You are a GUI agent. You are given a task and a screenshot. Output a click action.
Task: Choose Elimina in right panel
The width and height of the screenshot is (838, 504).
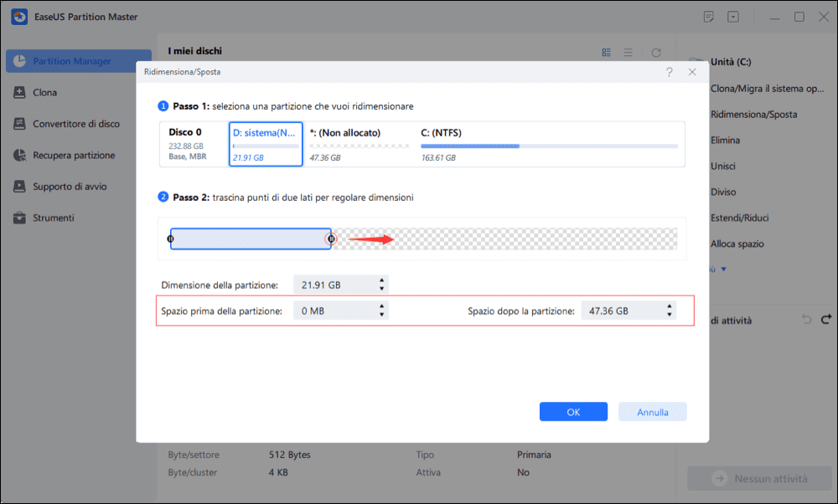click(725, 141)
